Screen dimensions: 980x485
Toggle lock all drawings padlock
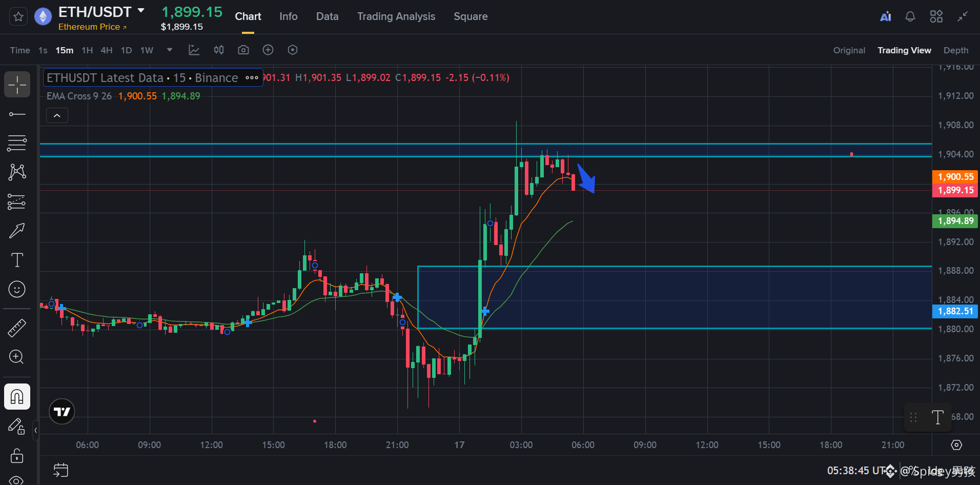pyautogui.click(x=17, y=455)
